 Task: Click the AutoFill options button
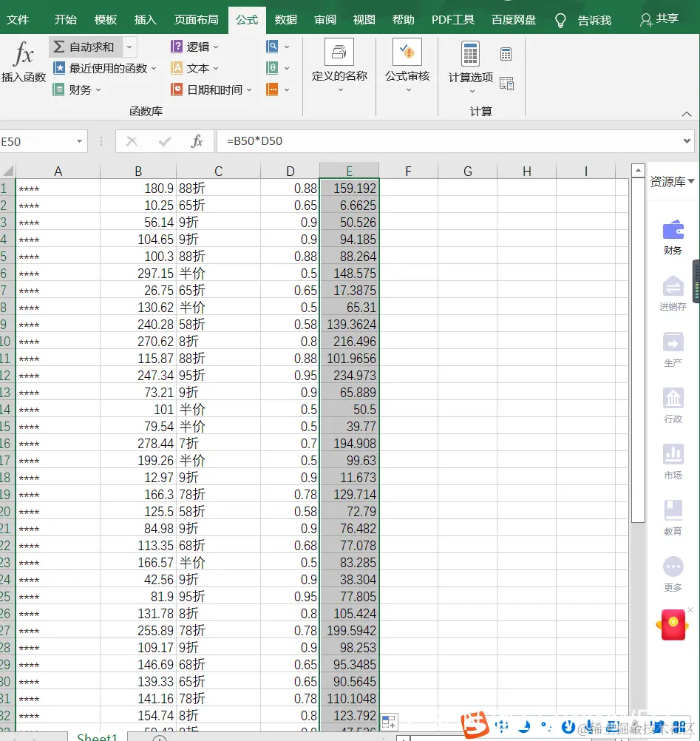point(390,722)
